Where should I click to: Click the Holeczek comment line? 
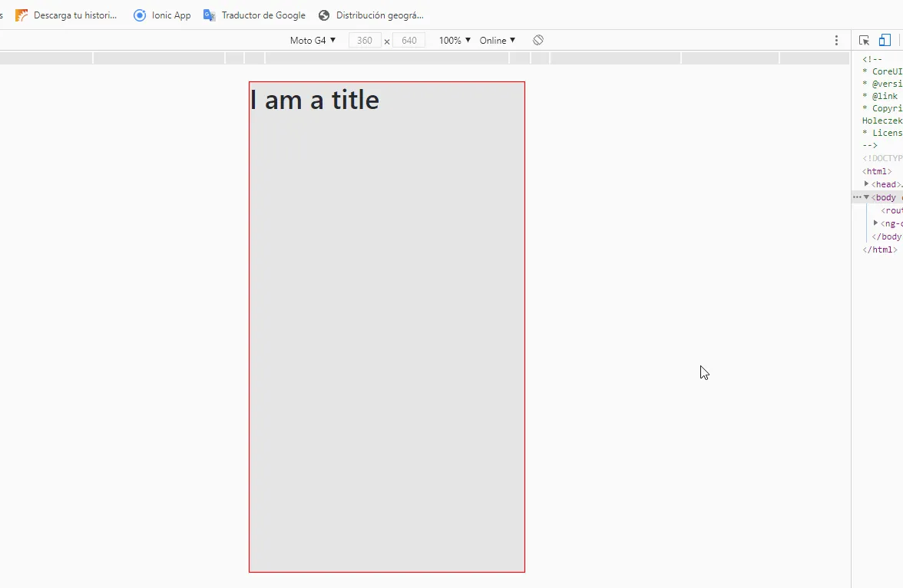tap(882, 121)
